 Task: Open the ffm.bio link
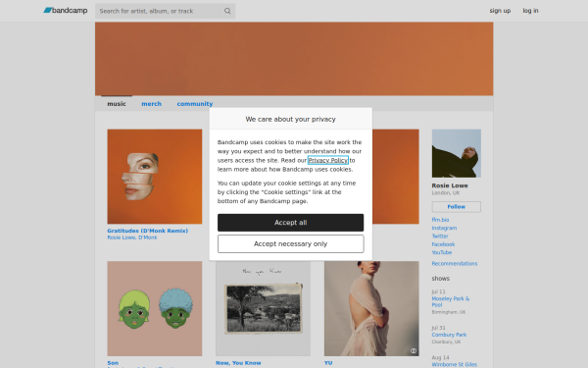pyautogui.click(x=440, y=220)
